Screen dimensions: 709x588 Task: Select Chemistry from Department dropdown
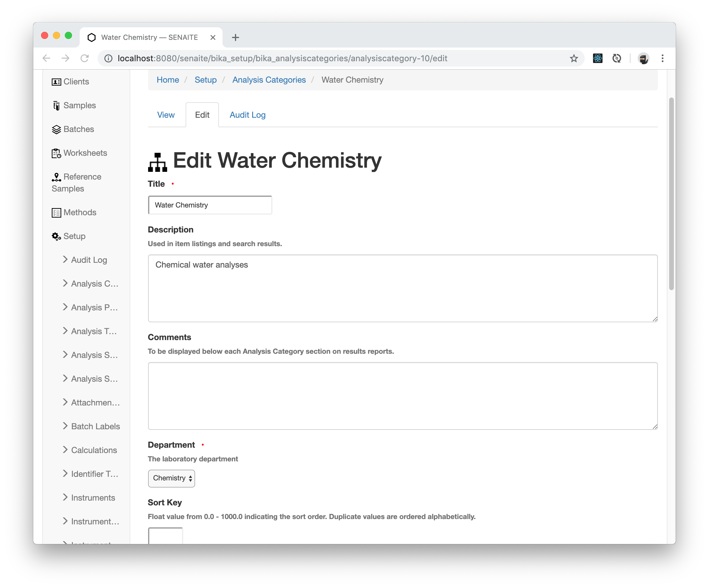[171, 477]
